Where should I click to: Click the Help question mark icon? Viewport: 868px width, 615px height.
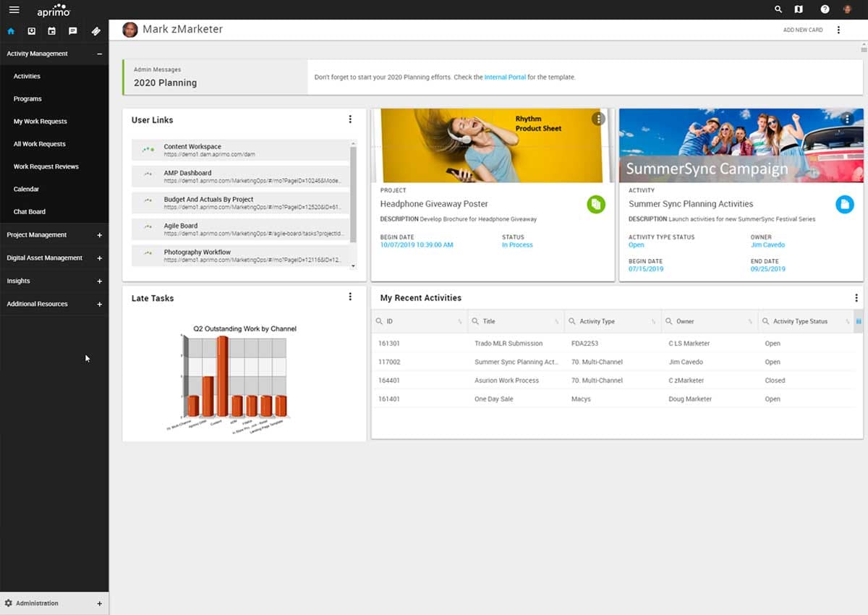pos(824,9)
